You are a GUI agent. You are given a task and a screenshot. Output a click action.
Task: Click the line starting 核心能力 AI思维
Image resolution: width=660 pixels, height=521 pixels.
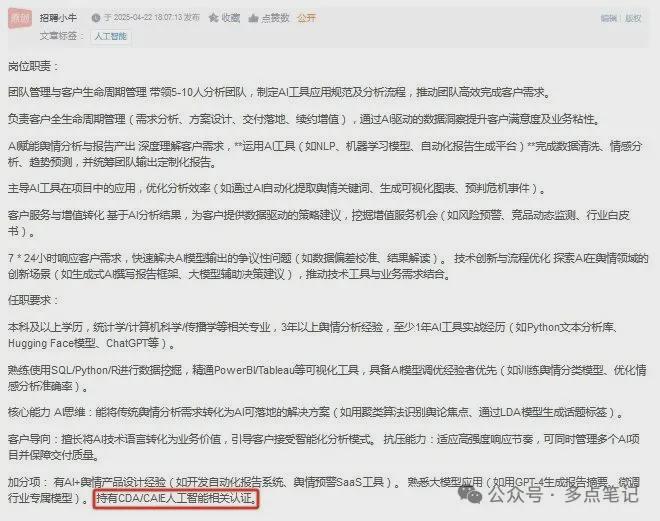click(316, 412)
